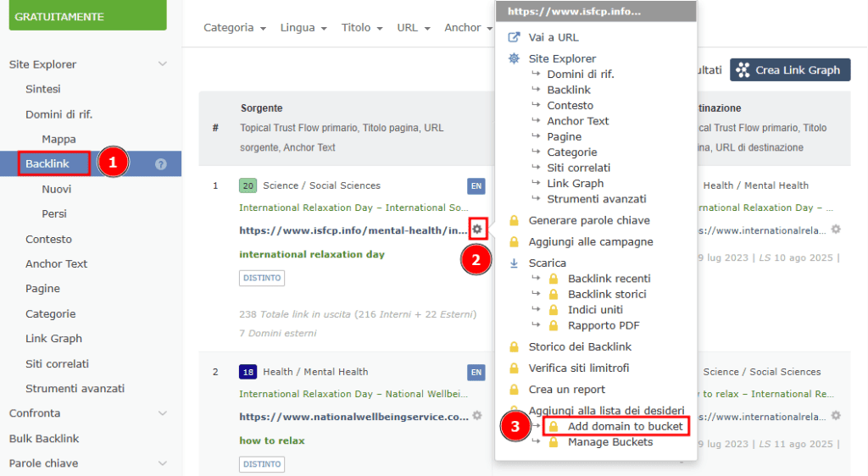Collapse the Site Explorer sidebar section

point(163,64)
